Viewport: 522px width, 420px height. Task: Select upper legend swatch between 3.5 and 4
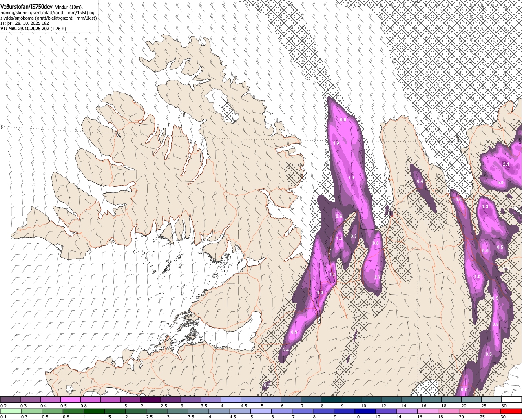pyautogui.click(x=211, y=400)
